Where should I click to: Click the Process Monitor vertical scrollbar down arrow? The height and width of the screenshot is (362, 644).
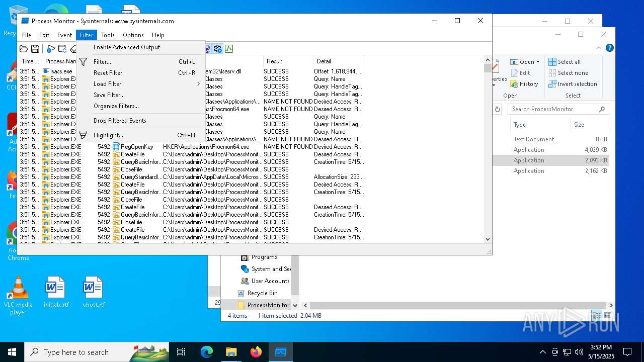point(487,239)
